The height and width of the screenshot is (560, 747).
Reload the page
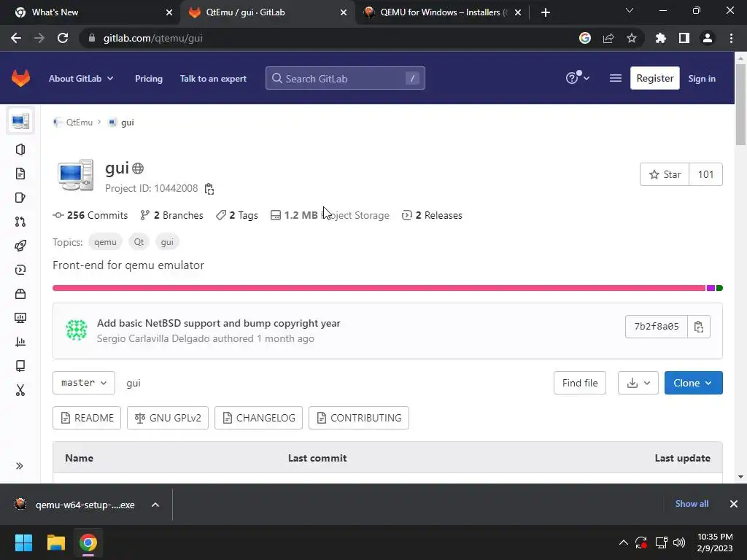[63, 38]
